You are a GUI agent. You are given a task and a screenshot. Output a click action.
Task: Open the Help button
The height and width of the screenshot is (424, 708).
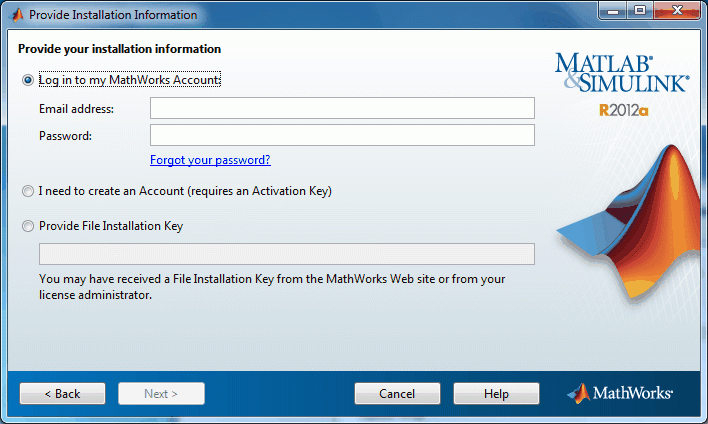pos(496,394)
